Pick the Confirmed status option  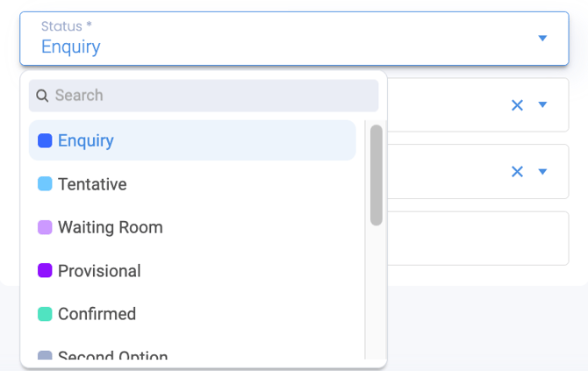[x=192, y=314]
